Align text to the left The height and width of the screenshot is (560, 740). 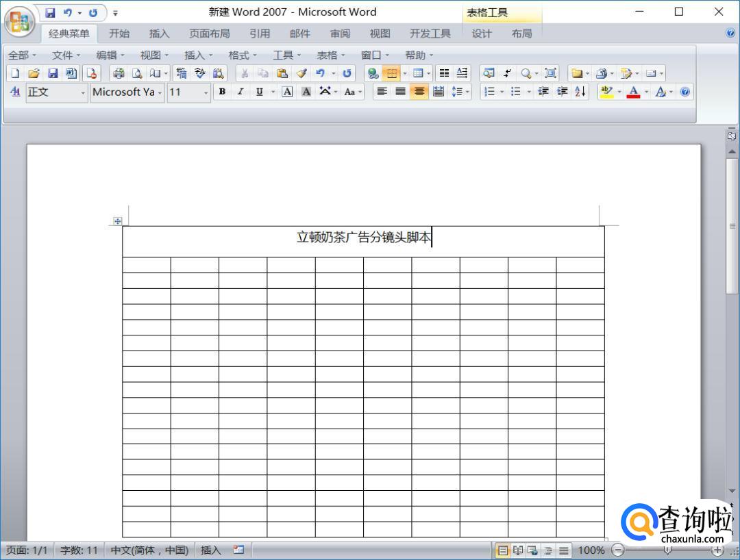[382, 92]
